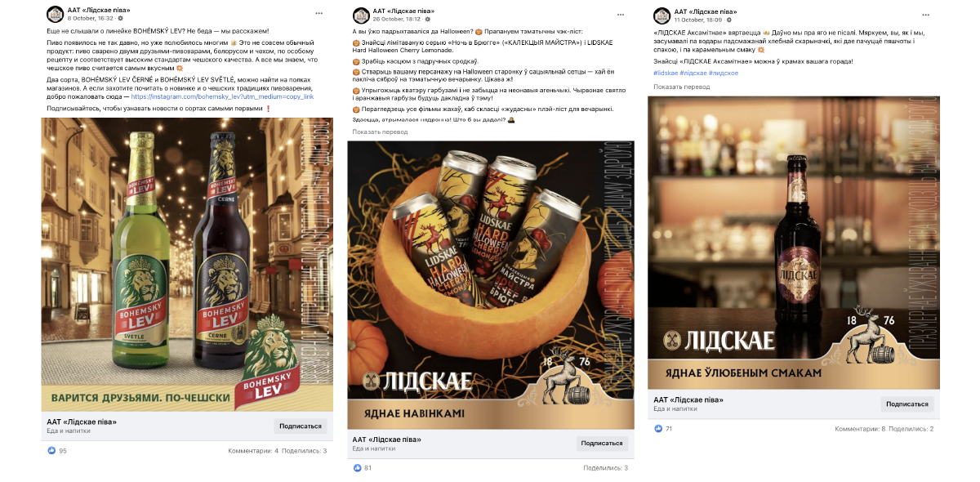
Task: Open Комментарии: 8 on third post
Action: 859,428
